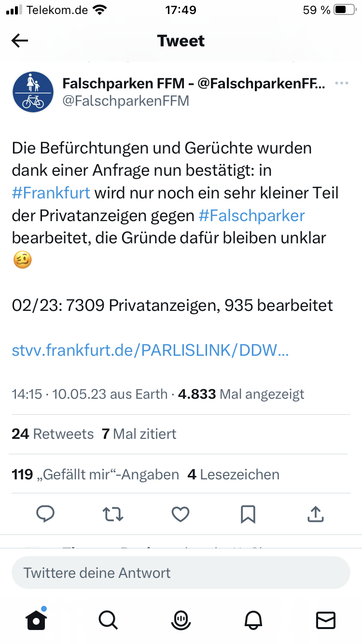This screenshot has width=362, height=644.
Task: Open Falschparken FFM profile picture
Action: pos(33,92)
